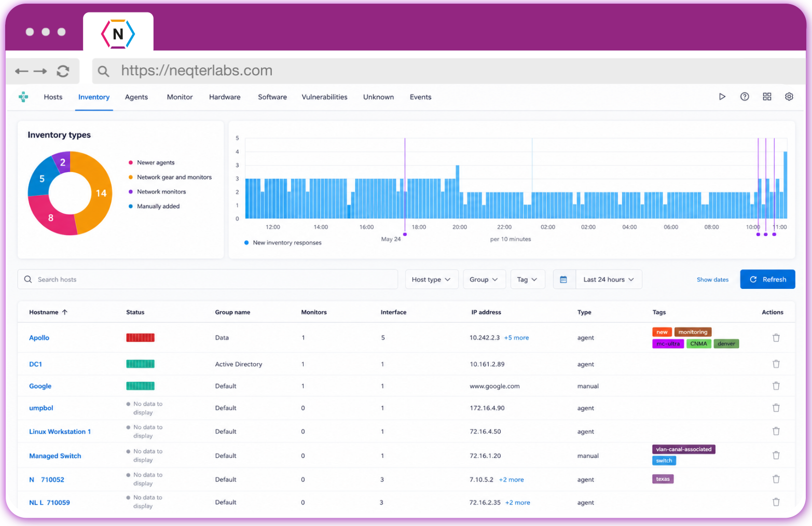Open the grid apps icon
This screenshot has width=812, height=526.
(767, 96)
